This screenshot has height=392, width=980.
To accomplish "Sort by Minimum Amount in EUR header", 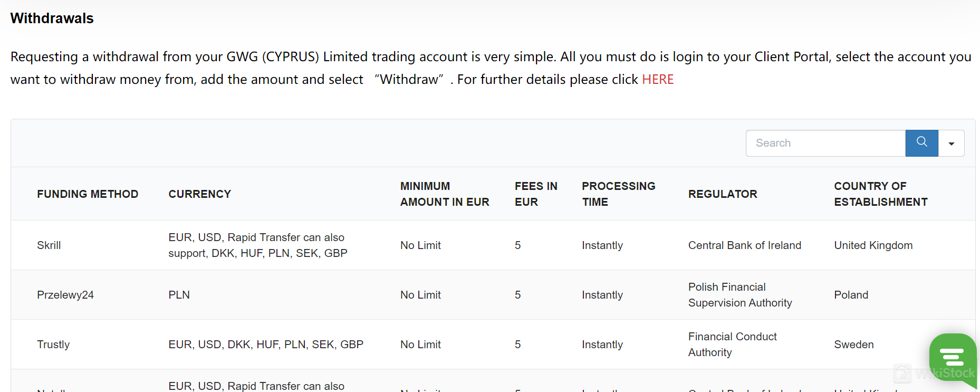I will [x=445, y=194].
